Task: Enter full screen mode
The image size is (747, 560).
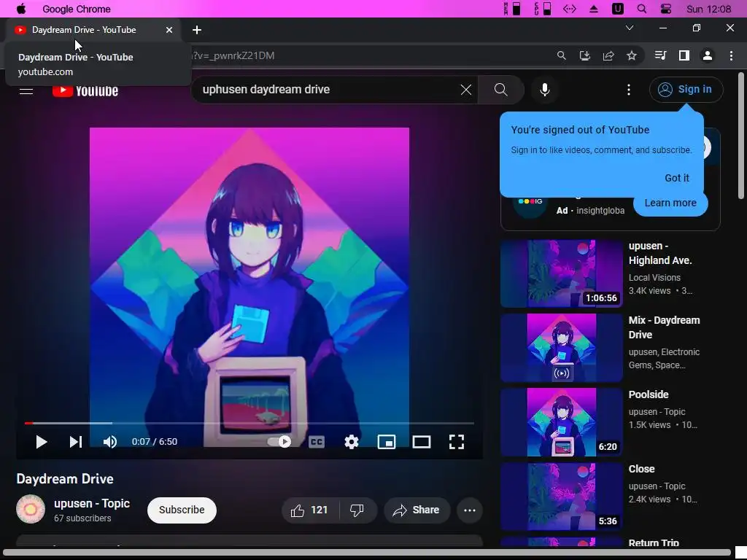Action: tap(457, 442)
